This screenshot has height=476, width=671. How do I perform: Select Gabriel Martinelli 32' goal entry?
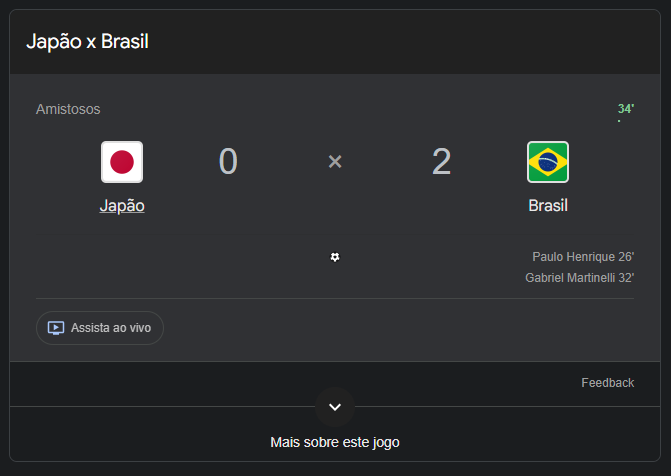click(579, 278)
